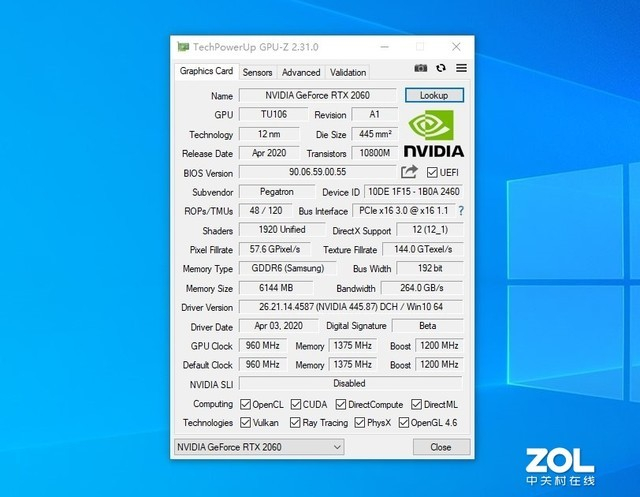Image resolution: width=640 pixels, height=497 pixels.
Task: Toggle the Vulkan checkbox
Action: [245, 422]
